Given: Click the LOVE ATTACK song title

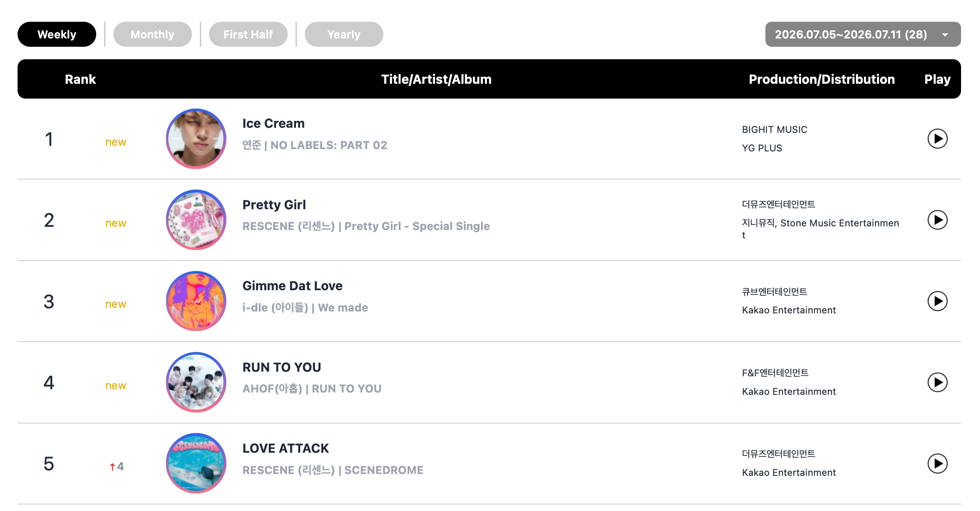Looking at the screenshot, I should click(x=285, y=449).
